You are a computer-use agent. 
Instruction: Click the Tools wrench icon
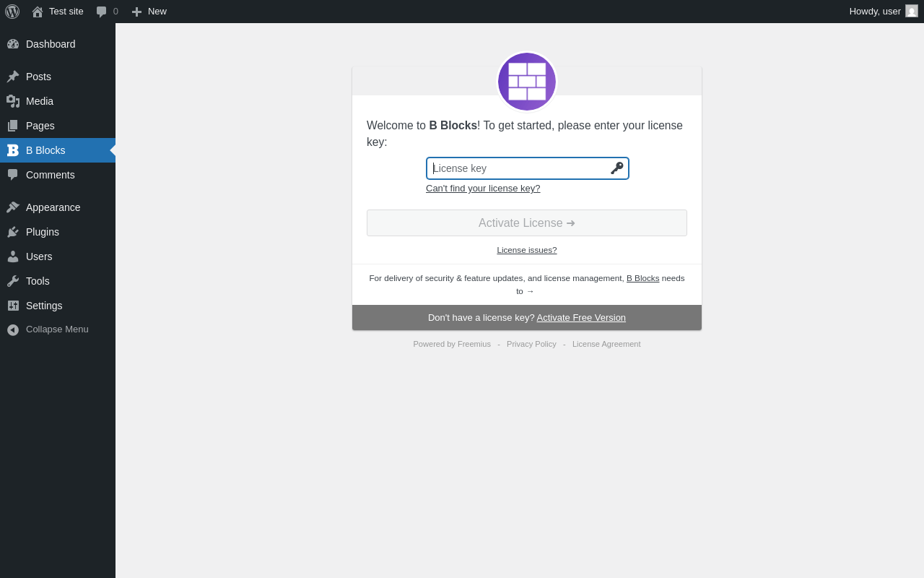(13, 281)
